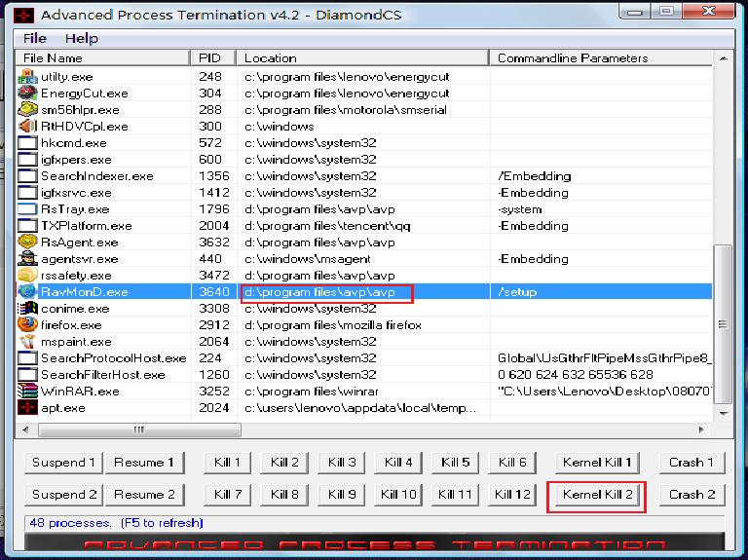Click the RsAgent.exe yellow icon
The width and height of the screenshot is (748, 560).
(27, 243)
